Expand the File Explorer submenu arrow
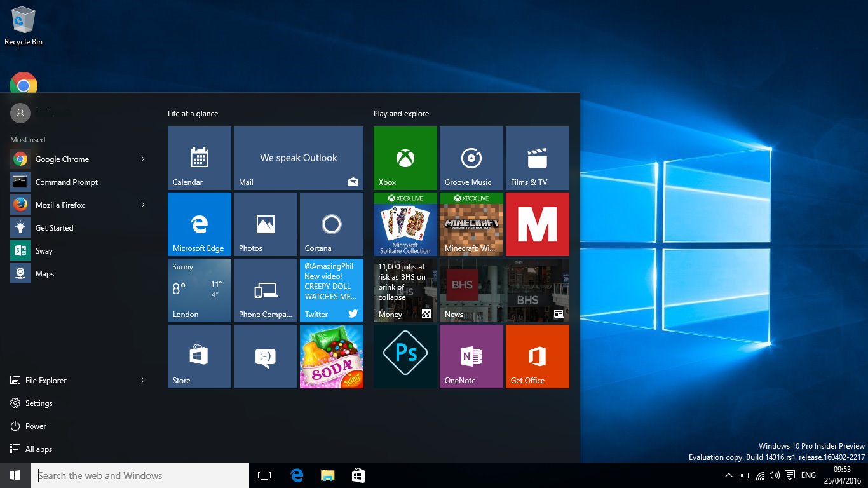868x488 pixels. [x=143, y=380]
